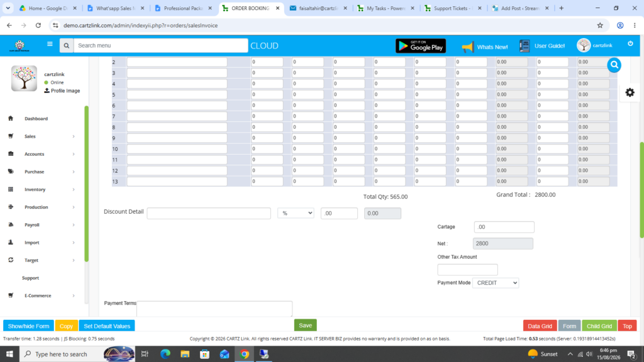The width and height of the screenshot is (644, 362).
Task: Switch to the Professional Package tab
Action: 183,8
